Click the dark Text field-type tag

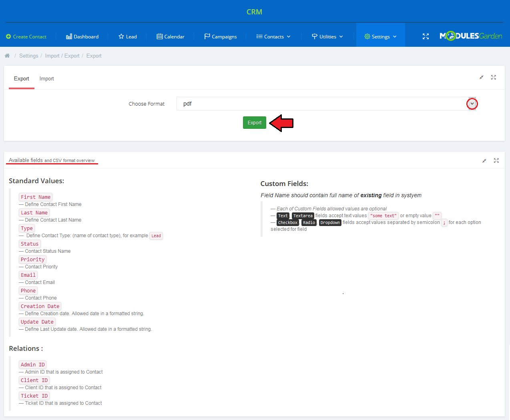pyautogui.click(x=283, y=216)
